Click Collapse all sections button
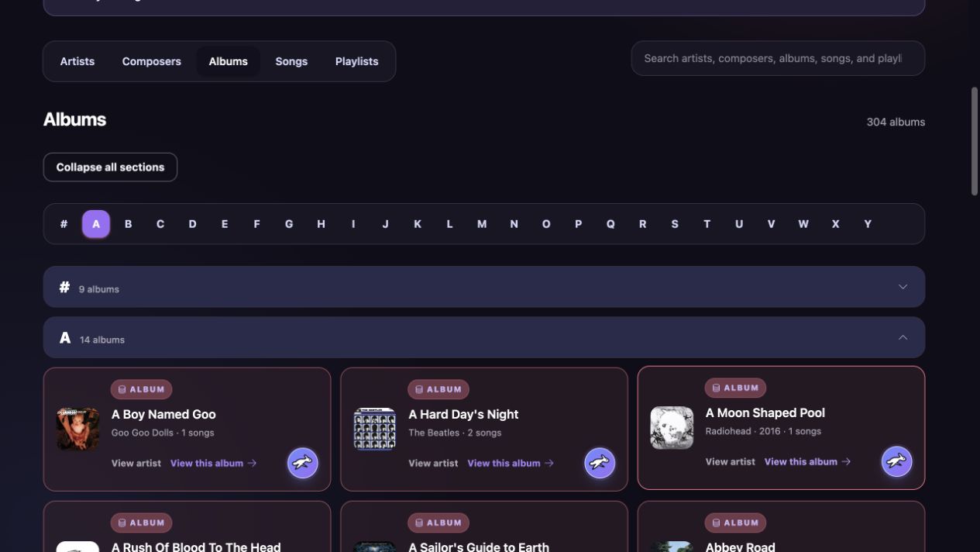The image size is (980, 552). point(110,167)
